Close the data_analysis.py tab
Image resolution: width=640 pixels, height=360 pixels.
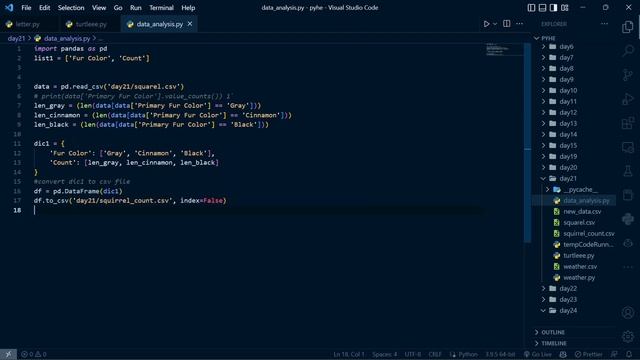click(190, 24)
